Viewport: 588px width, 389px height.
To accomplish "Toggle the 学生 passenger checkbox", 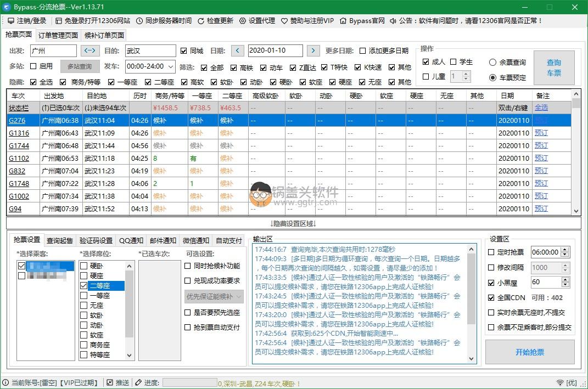I will coord(453,62).
